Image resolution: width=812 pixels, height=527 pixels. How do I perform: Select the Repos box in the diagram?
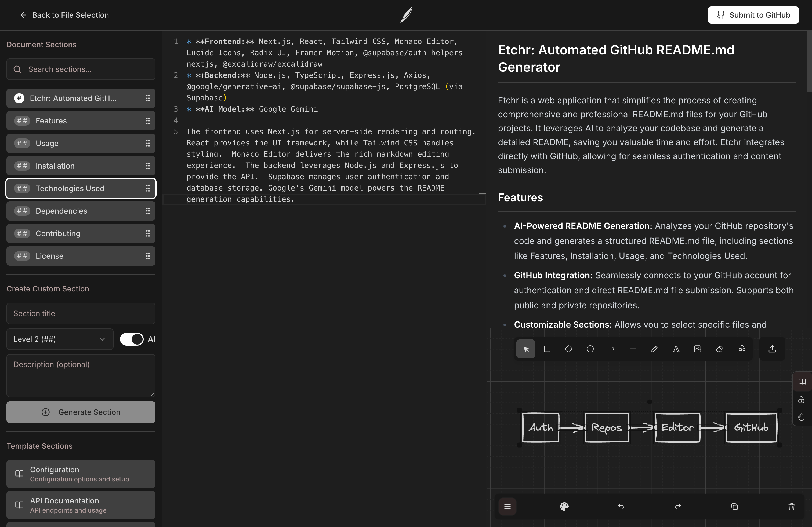pos(607,427)
